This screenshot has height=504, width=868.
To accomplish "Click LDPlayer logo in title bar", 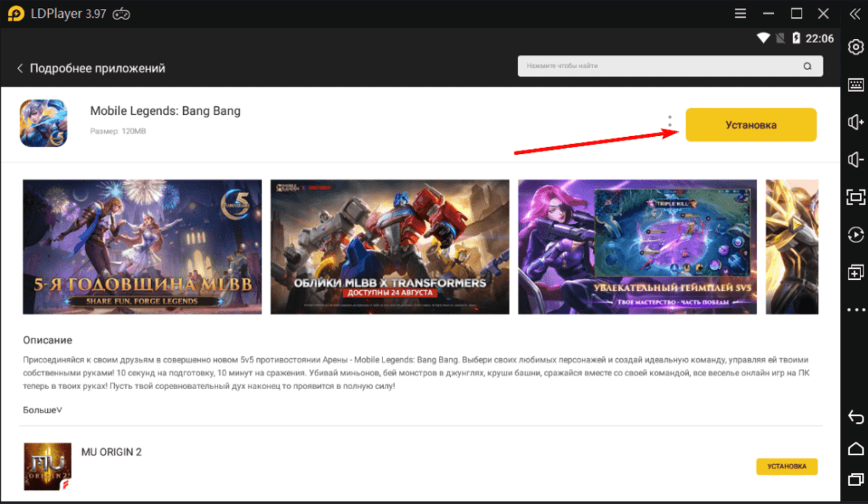I will pos(16,14).
